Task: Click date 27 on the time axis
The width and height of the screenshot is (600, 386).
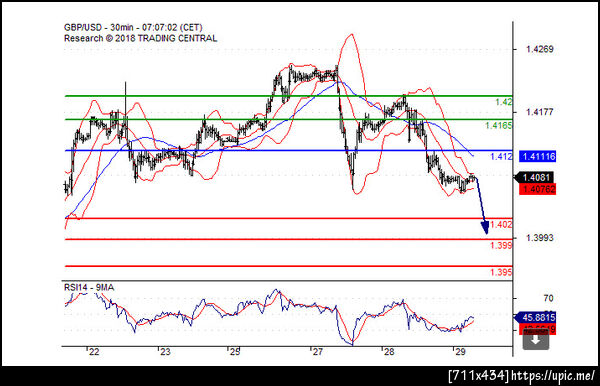Action: (317, 352)
